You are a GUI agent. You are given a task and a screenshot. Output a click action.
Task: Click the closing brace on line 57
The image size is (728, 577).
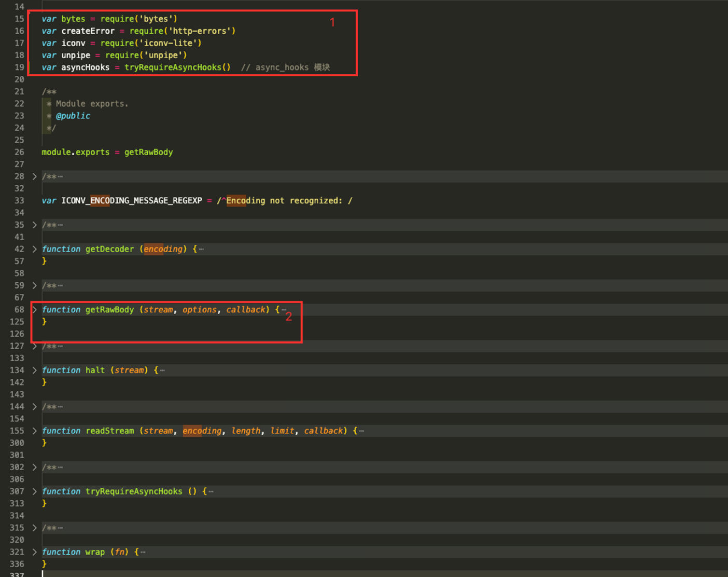click(44, 261)
